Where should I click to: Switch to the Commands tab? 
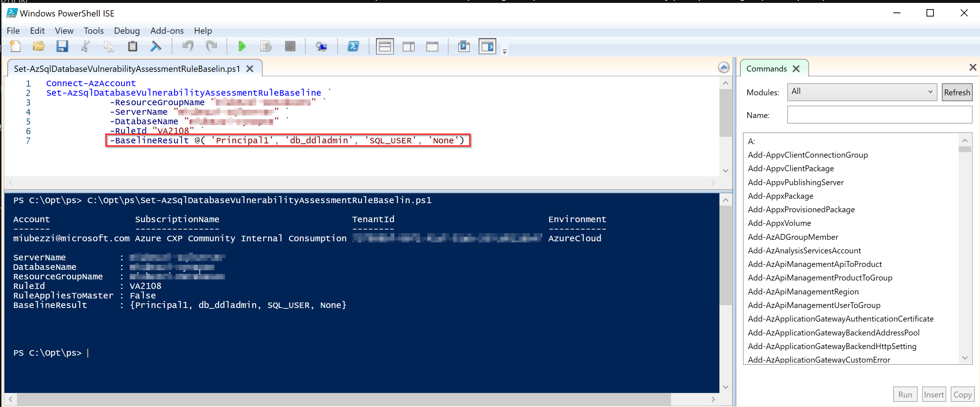coord(766,69)
